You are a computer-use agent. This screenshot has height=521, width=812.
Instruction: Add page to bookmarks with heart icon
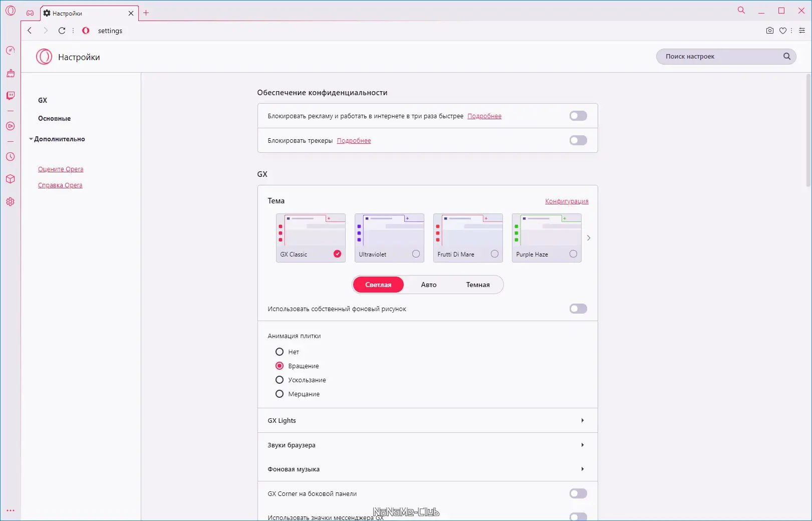point(783,31)
